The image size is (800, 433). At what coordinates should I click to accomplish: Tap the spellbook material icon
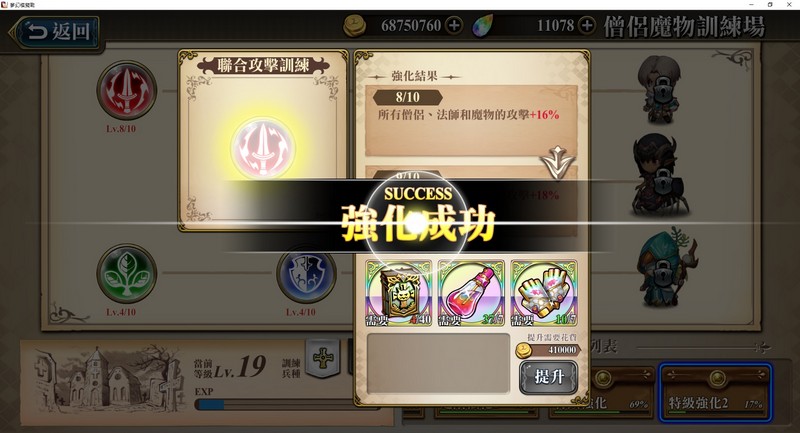point(399,293)
